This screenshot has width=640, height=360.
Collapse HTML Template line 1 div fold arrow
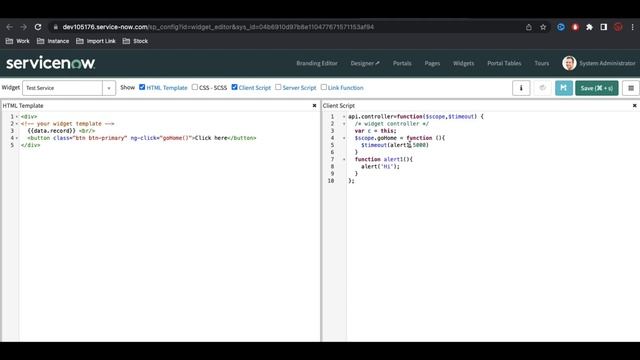[x=17, y=117]
